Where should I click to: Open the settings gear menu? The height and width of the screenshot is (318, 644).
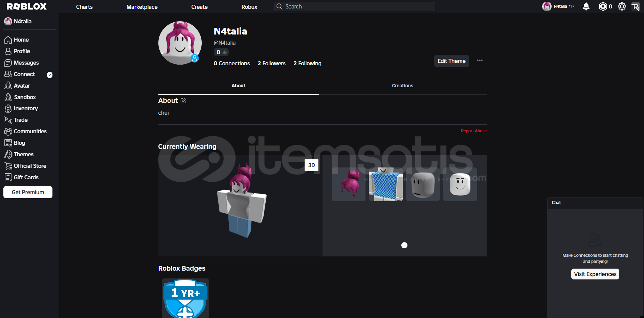pos(622,6)
